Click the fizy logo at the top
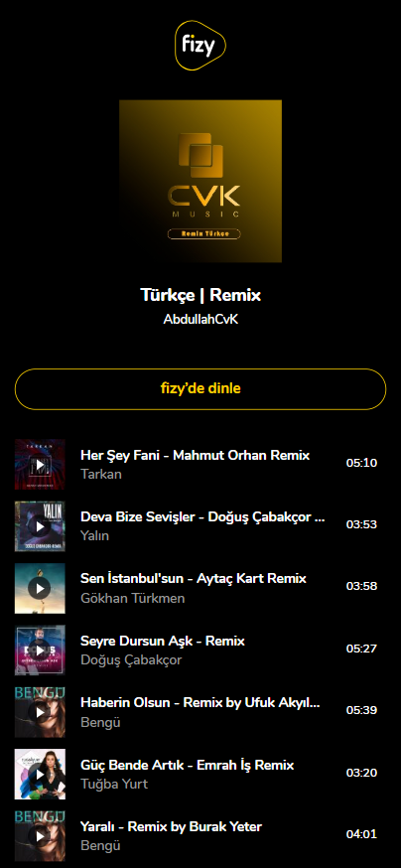Screen dimensions: 401x868 tap(200, 45)
